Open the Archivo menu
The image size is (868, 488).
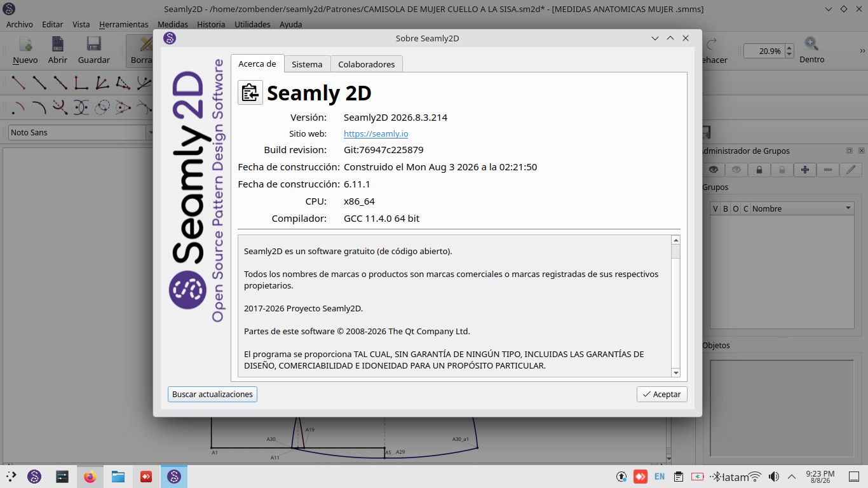pos(20,24)
